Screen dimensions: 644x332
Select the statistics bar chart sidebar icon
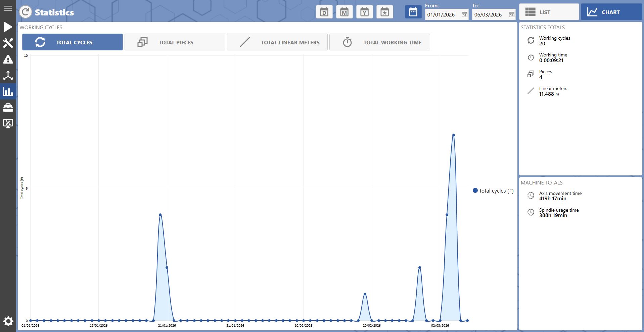tap(8, 91)
